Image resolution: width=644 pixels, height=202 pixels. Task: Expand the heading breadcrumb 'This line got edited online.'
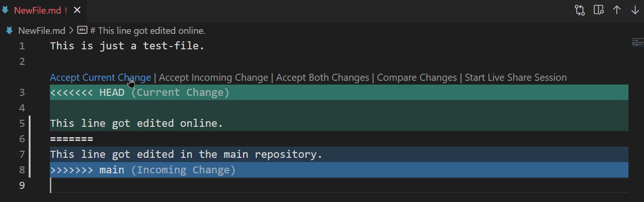point(148,31)
